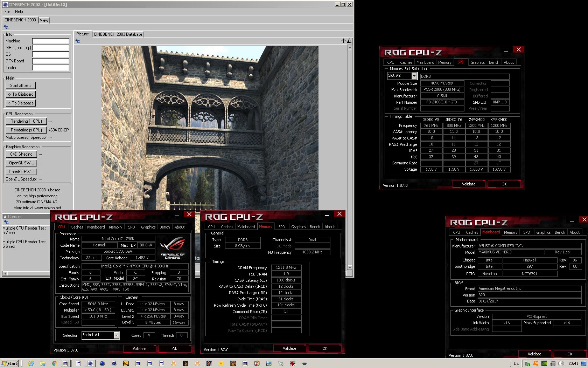The height and width of the screenshot is (368, 588).
Task: Click the 'F3-2400C10-4GTX' part number
Action: pyautogui.click(x=442, y=102)
